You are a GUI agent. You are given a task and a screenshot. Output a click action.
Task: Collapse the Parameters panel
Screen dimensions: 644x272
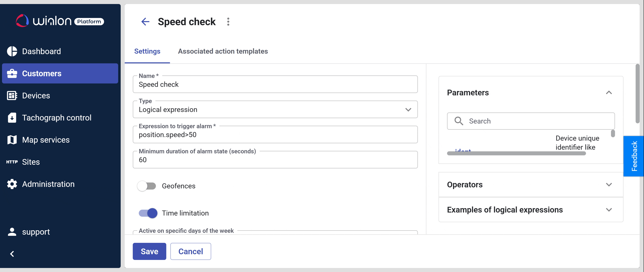point(609,93)
